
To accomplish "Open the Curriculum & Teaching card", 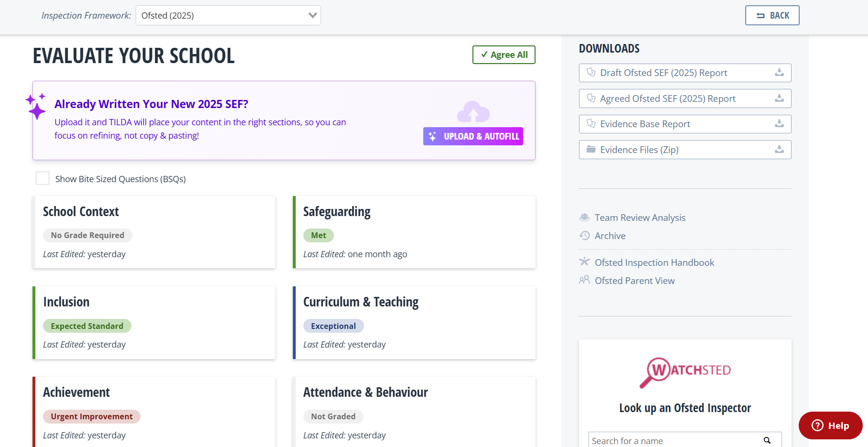I will coord(414,322).
